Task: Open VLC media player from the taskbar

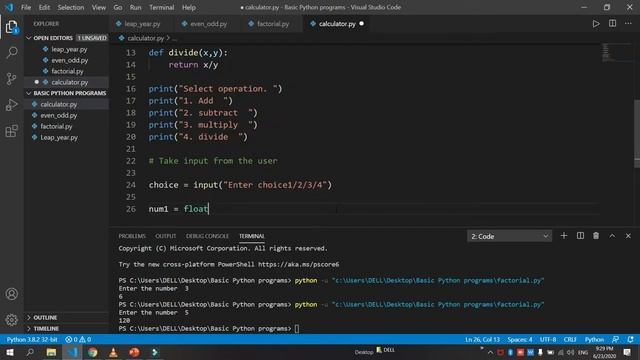Action: [113, 352]
